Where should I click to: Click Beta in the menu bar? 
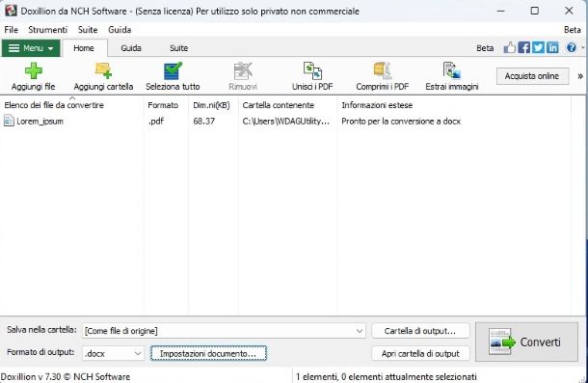(573, 30)
